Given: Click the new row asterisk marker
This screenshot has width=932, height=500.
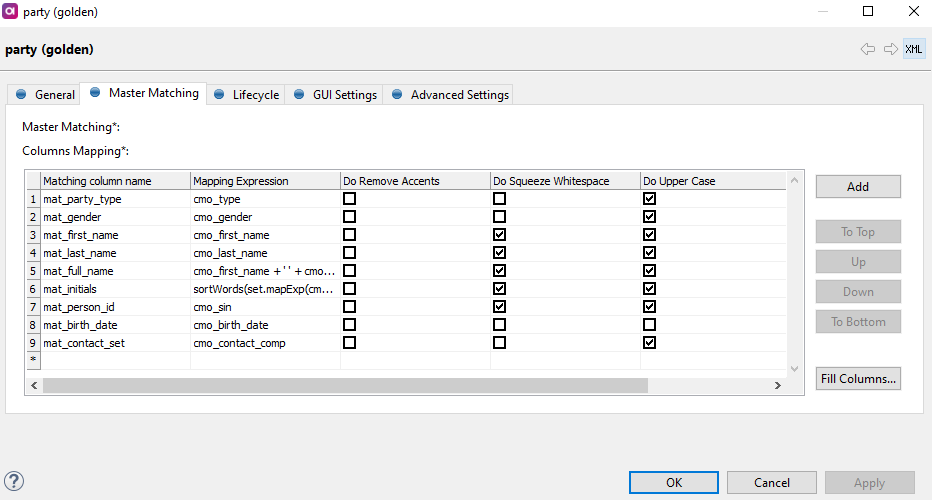Looking at the screenshot, I should [x=33, y=360].
